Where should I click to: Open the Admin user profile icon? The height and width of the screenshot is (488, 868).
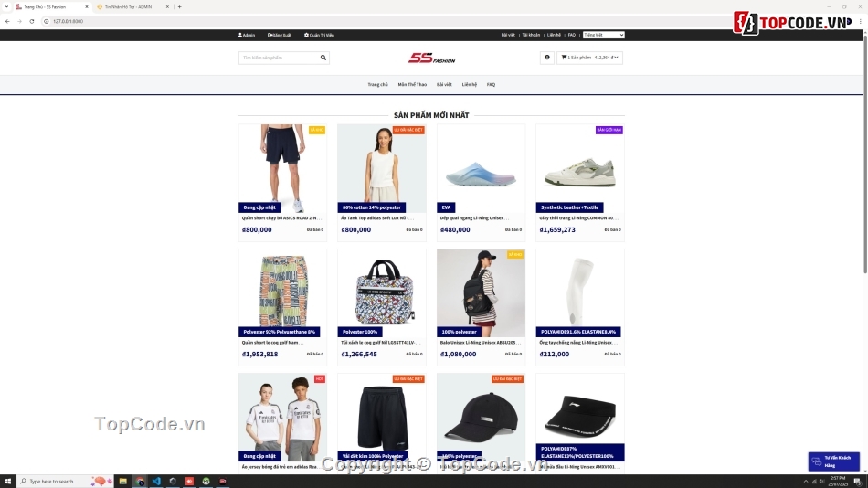tap(239, 35)
